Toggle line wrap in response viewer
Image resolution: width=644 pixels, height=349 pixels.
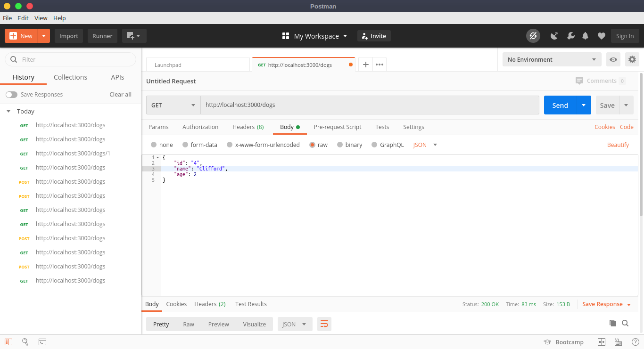[x=324, y=324]
